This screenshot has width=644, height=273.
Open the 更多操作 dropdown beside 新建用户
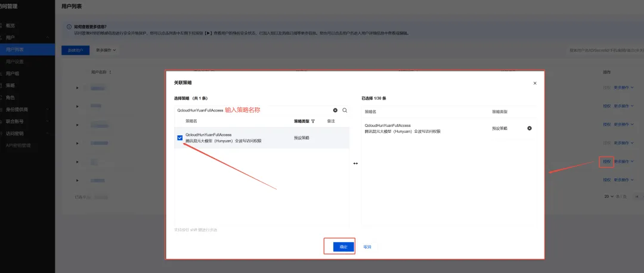pos(106,50)
